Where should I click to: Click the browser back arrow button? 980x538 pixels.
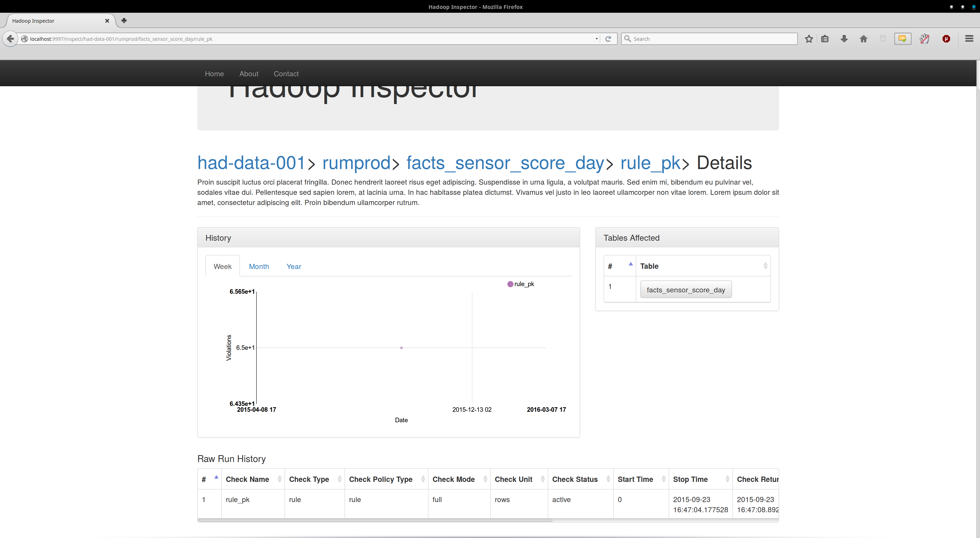point(10,39)
